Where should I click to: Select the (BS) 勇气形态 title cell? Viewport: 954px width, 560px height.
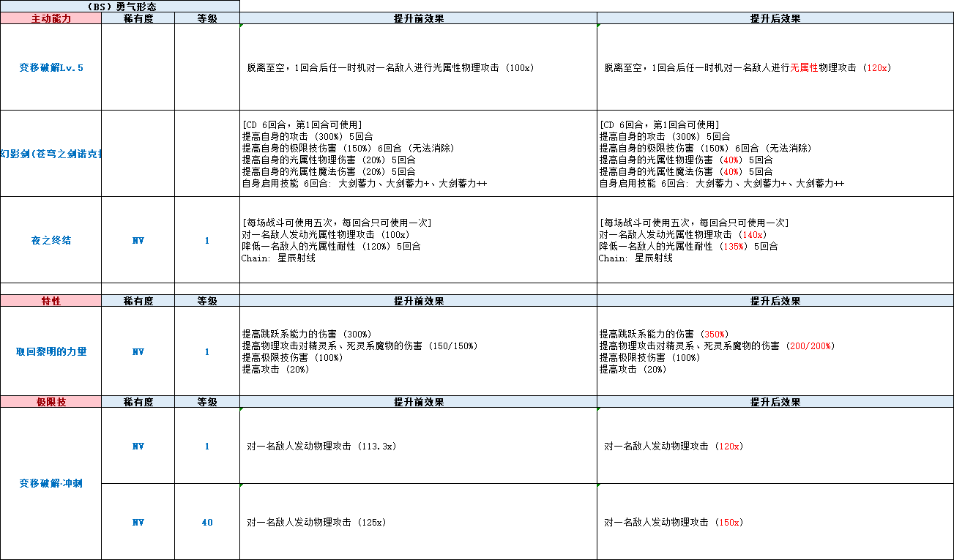tap(120, 7)
